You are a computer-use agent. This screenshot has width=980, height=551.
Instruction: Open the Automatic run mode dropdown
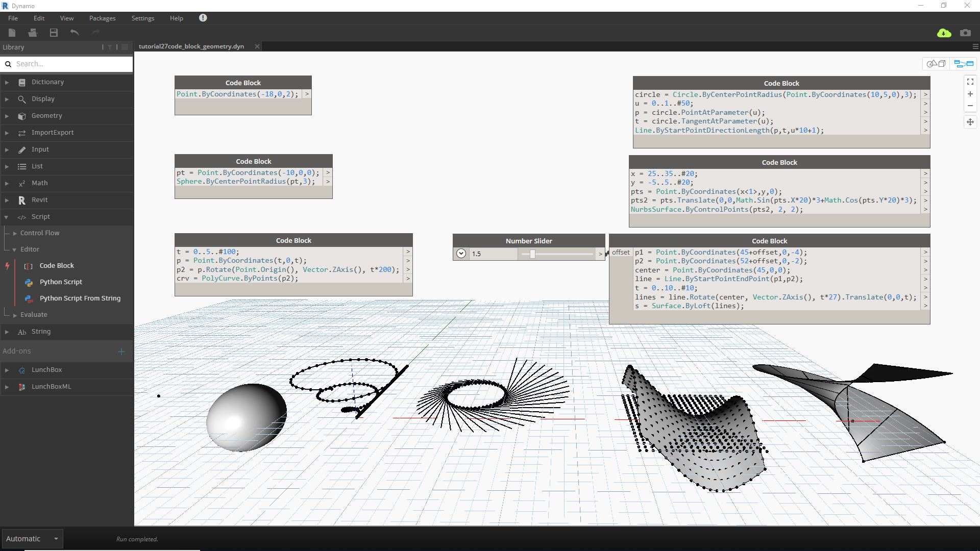56,539
